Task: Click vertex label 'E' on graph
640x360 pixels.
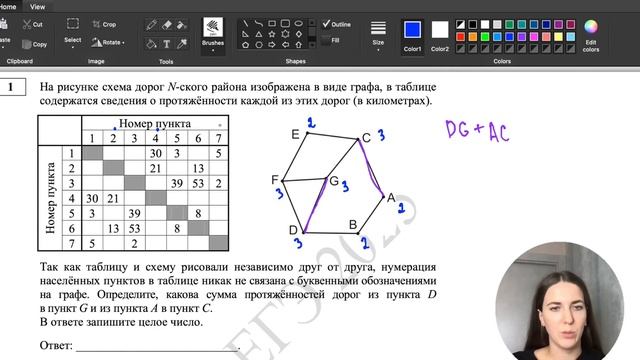Action: pos(296,134)
